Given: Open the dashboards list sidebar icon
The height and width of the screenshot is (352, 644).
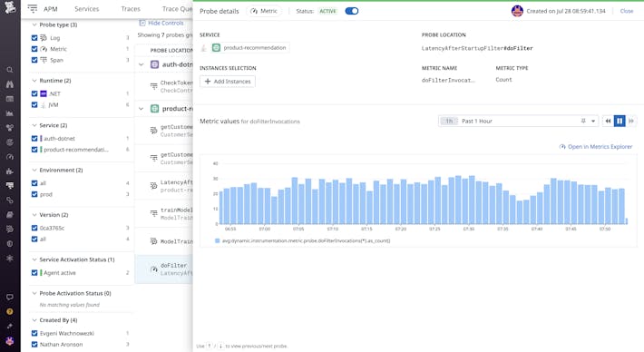Looking at the screenshot, I should [9, 99].
